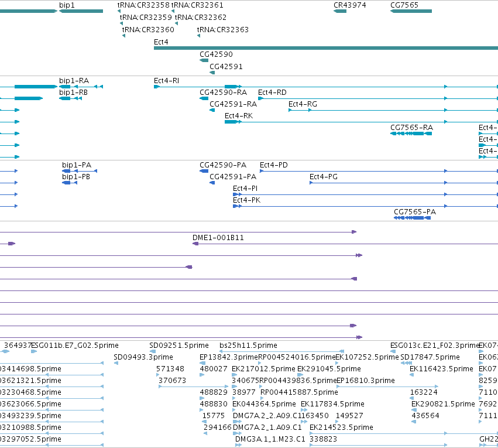Click the bip1-RA transcript feature
This screenshot has width=498, height=448.
coord(81,87)
